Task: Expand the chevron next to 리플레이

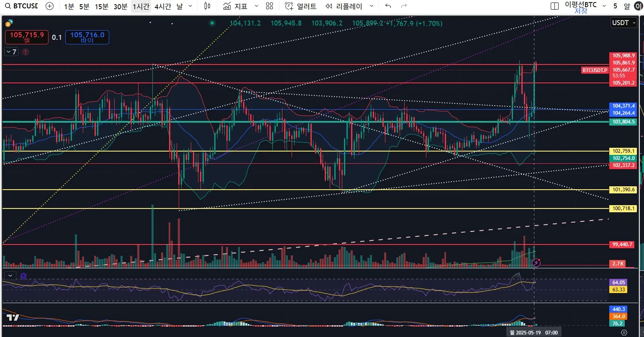Action: pyautogui.click(x=372, y=6)
